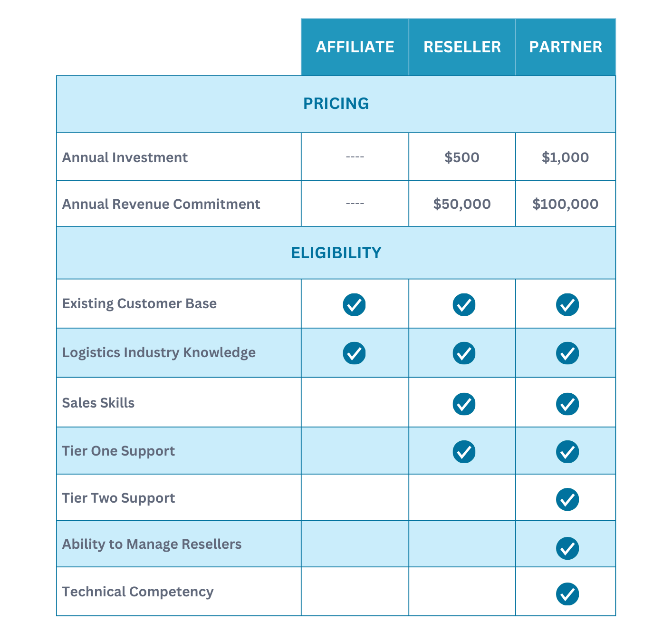The height and width of the screenshot is (642, 672).
Task: Select the PARTNER column header
Action: tap(566, 47)
